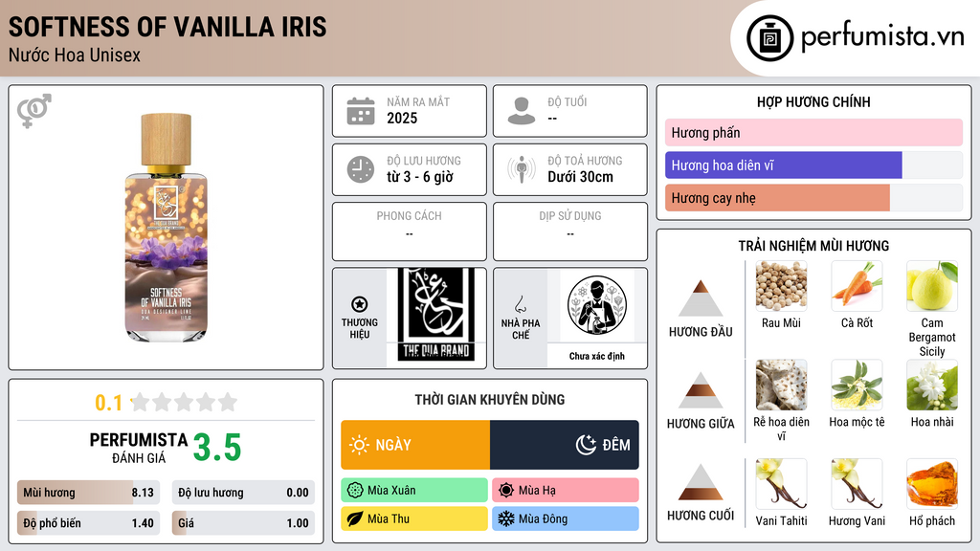Viewport: 980px width, 551px height.
Task: Click the Hương cuối pyramid icon
Action: pyautogui.click(x=701, y=482)
